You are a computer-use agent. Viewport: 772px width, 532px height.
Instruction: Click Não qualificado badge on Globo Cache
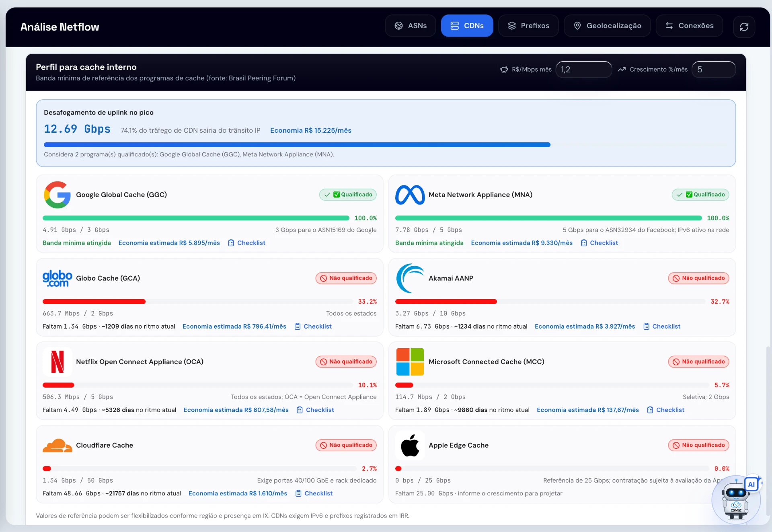tap(346, 278)
